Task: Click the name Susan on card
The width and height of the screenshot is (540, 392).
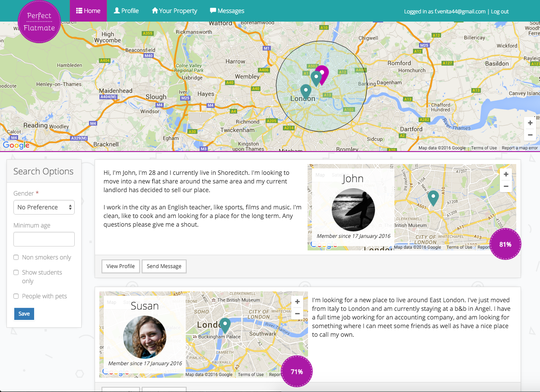Action: coord(145,306)
